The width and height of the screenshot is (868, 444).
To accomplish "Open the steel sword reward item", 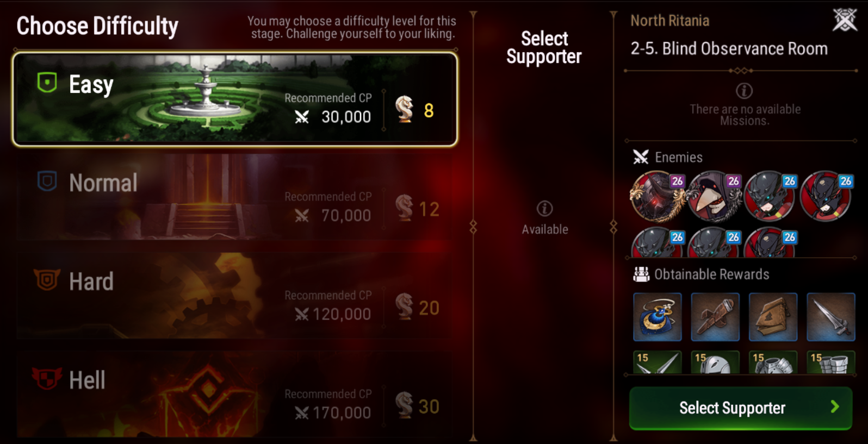I will click(830, 317).
